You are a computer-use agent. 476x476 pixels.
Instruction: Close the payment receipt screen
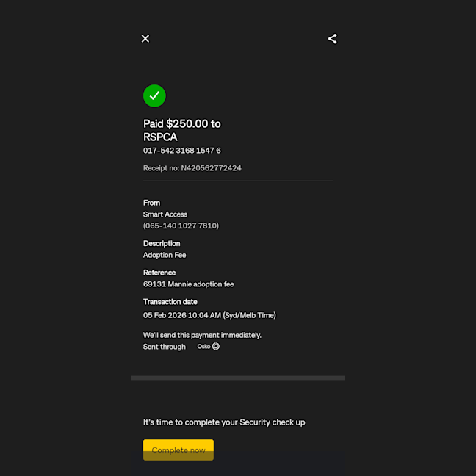pos(145,38)
